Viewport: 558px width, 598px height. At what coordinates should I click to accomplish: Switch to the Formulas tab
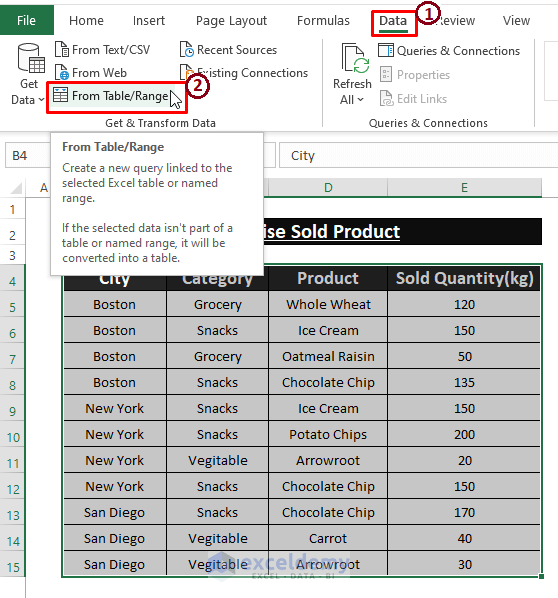pyautogui.click(x=323, y=20)
